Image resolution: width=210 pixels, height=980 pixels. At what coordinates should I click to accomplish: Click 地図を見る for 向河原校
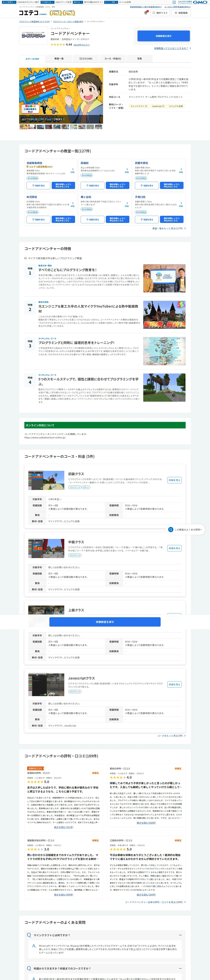tap(38, 220)
